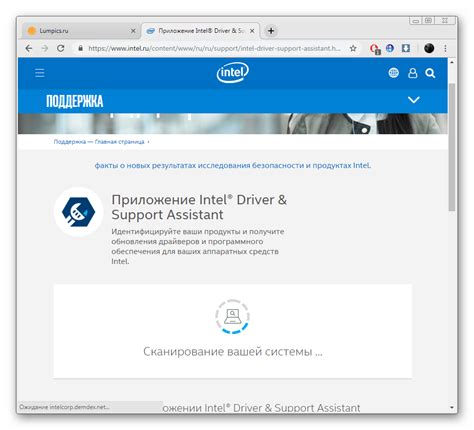Open the Opera-style red extension icon
This screenshot has width=474, height=430.
coord(375,49)
